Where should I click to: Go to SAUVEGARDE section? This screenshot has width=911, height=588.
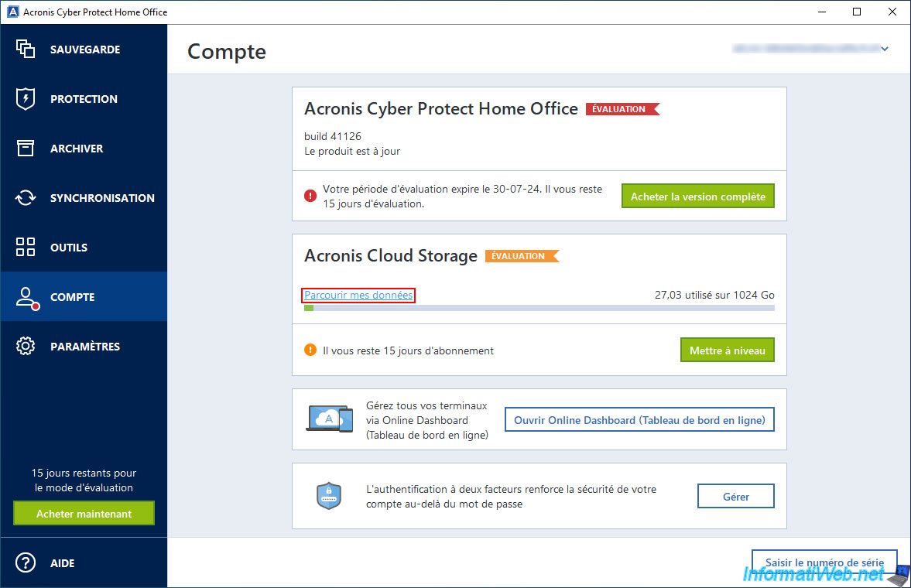click(x=85, y=50)
